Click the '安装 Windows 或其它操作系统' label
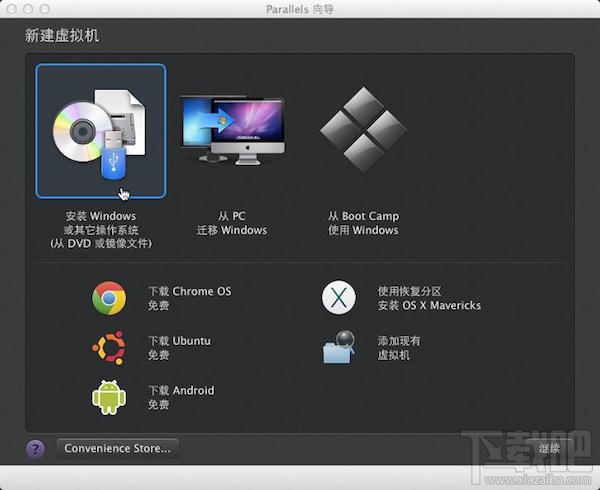This screenshot has width=600, height=490. (x=101, y=230)
